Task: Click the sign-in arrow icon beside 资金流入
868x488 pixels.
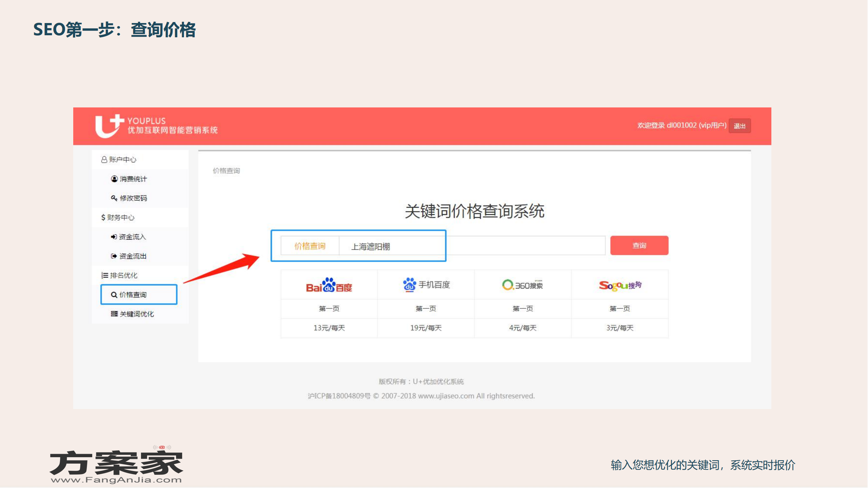Action: click(114, 237)
